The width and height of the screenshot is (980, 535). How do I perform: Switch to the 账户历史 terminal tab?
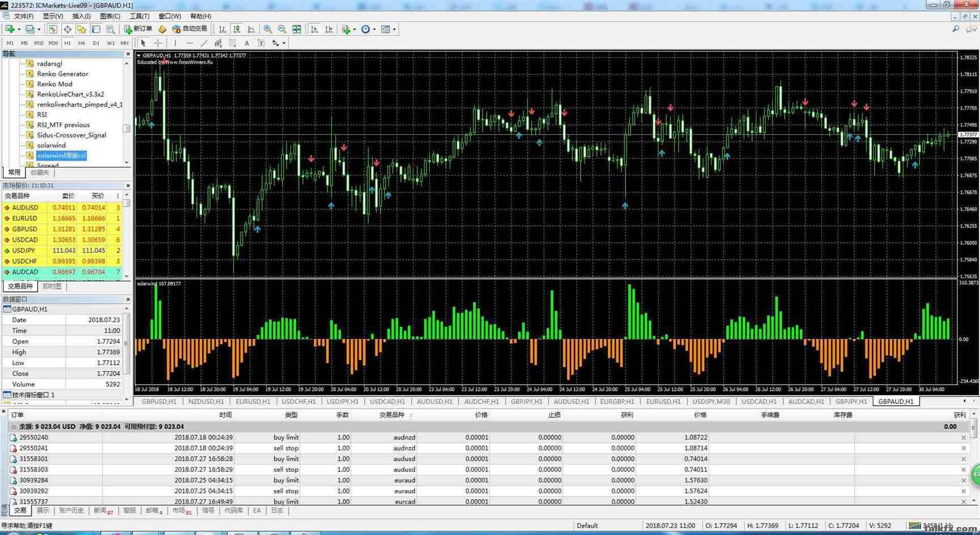point(71,511)
